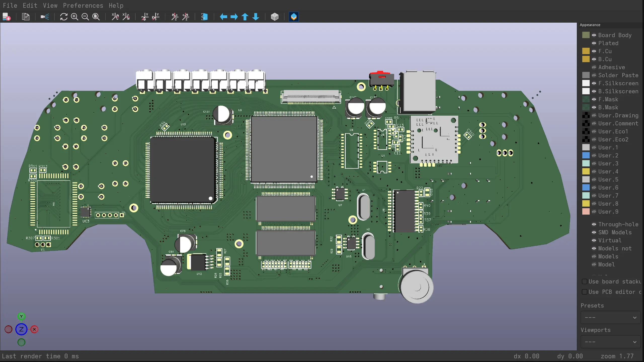Toggle the appearance manager panel
Screen dimensions: 644x362
click(x=294, y=17)
